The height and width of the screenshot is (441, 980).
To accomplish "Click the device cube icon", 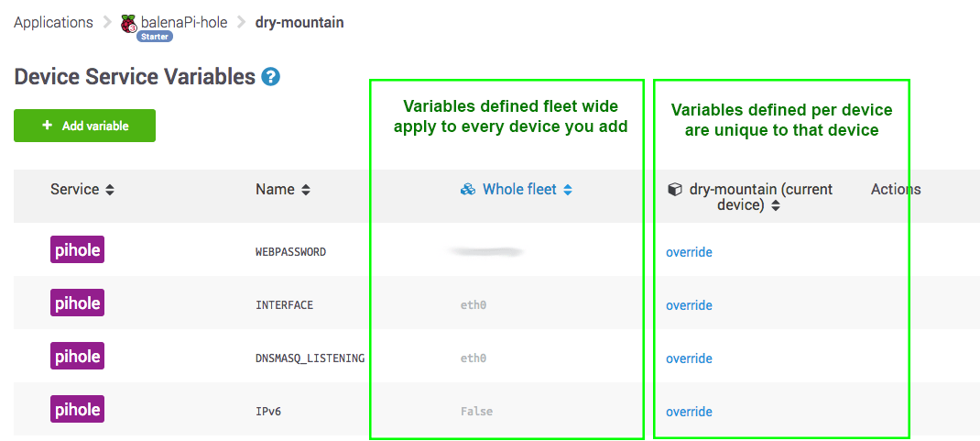I will pyautogui.click(x=675, y=190).
